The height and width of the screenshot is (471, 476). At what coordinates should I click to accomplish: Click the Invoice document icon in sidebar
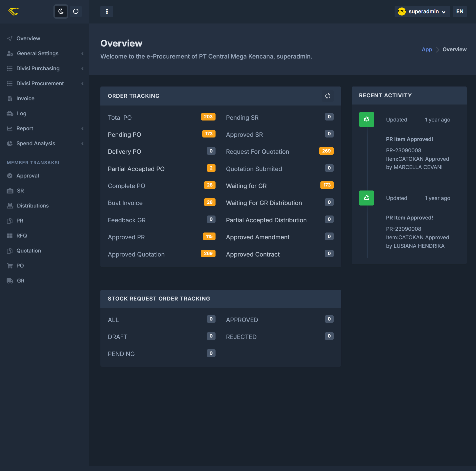(10, 98)
